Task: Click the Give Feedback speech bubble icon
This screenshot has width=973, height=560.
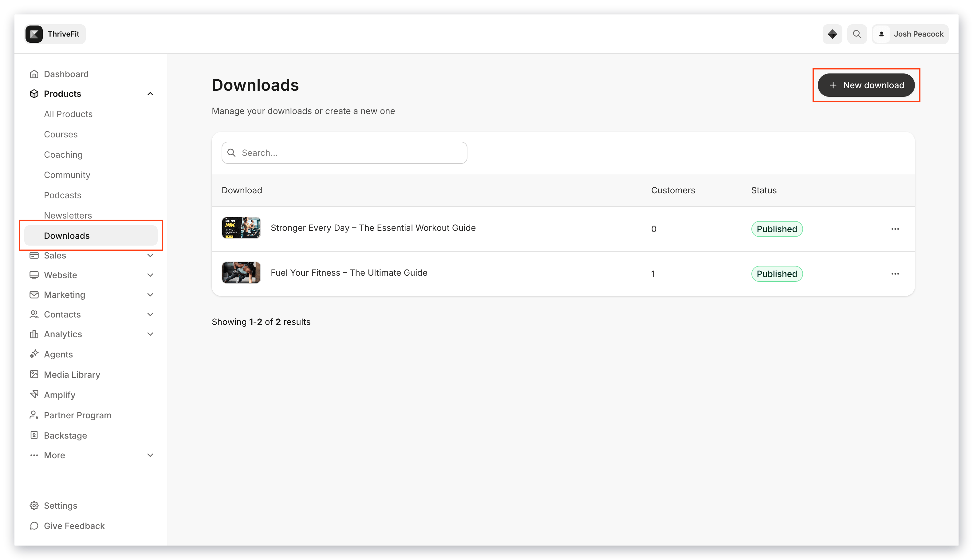Action: (x=34, y=525)
